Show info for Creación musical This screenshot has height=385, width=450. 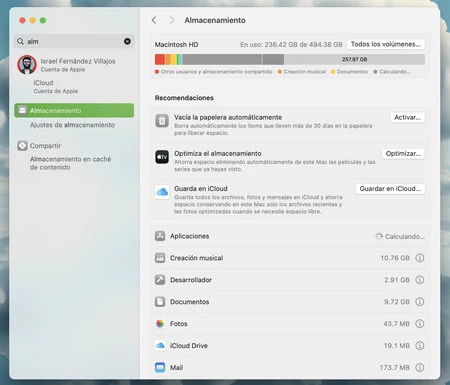(420, 258)
